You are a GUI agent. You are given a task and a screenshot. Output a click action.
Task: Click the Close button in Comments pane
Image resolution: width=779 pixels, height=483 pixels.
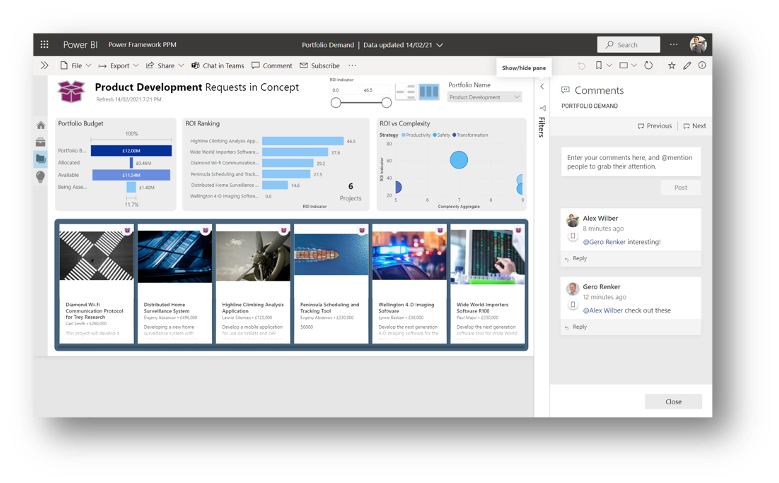(673, 401)
